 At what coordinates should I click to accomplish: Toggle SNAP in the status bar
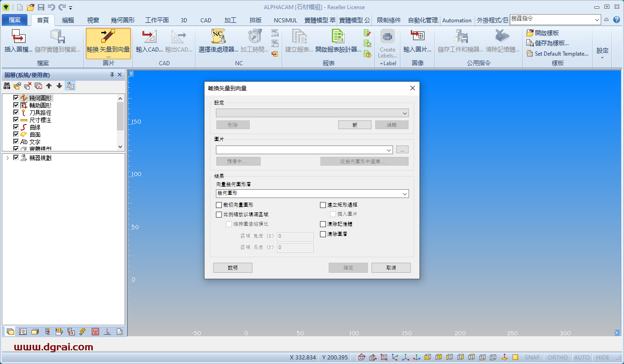(x=532, y=358)
